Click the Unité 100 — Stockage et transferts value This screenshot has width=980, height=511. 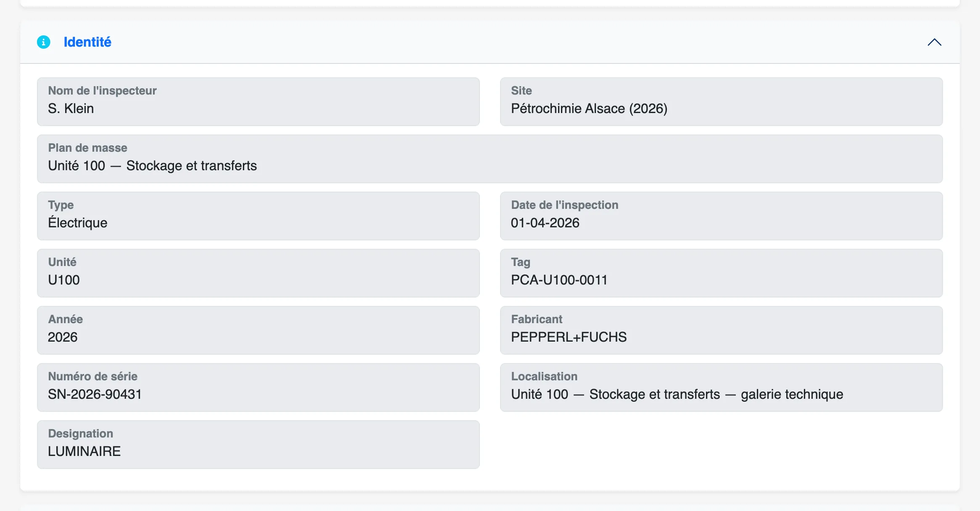(x=152, y=166)
